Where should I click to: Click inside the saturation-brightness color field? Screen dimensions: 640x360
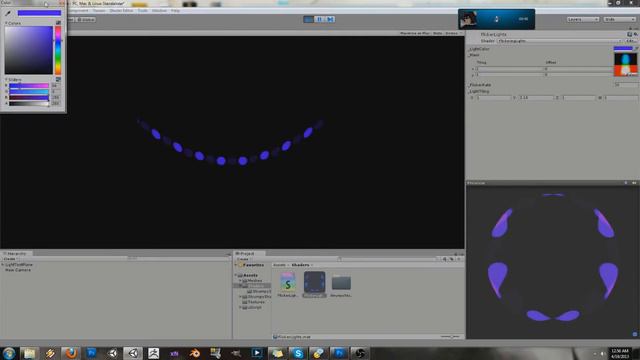[29, 50]
